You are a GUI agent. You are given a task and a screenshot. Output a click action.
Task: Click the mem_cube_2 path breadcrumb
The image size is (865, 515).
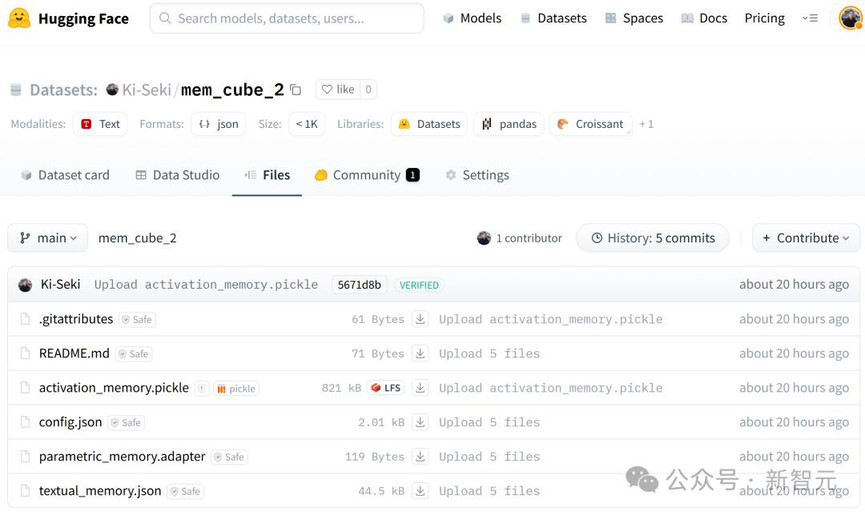(x=137, y=238)
